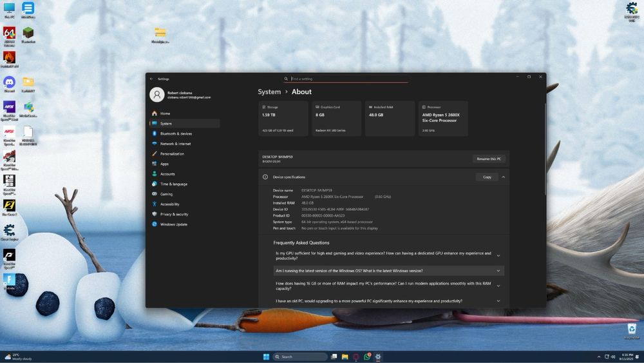Image resolution: width=644 pixels, height=363 pixels.
Task: Click the Accessibility figure icon
Action: [155, 204]
